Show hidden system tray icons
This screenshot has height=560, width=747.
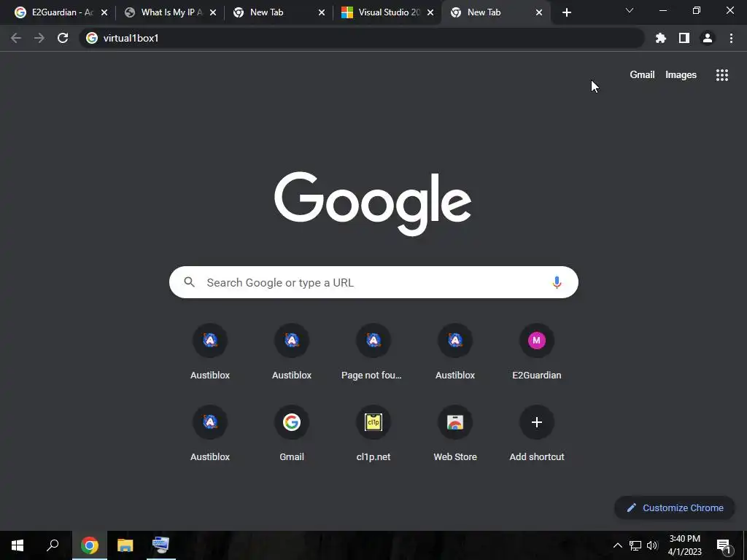(x=617, y=545)
